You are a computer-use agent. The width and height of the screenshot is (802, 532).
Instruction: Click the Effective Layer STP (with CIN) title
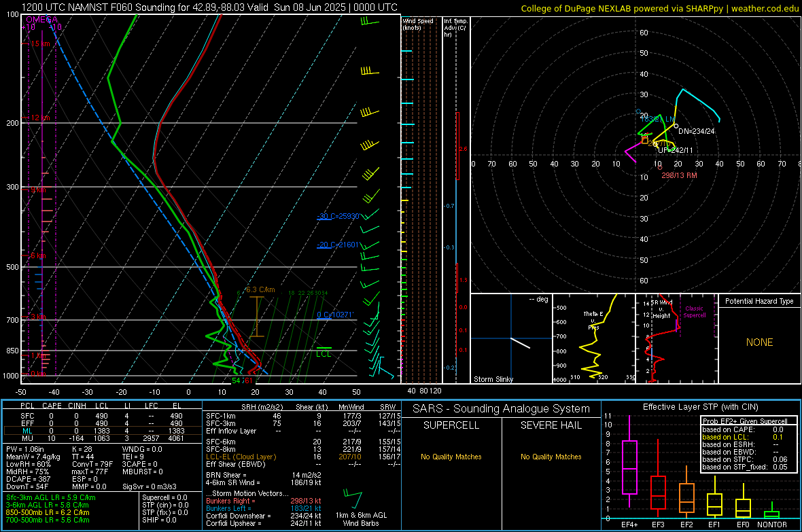click(x=700, y=407)
